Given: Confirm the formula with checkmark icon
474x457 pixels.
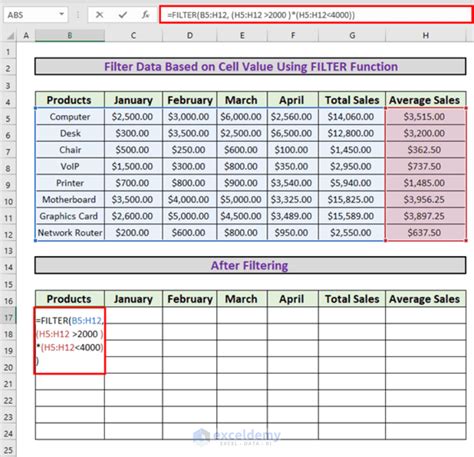Looking at the screenshot, I should 123,15.
